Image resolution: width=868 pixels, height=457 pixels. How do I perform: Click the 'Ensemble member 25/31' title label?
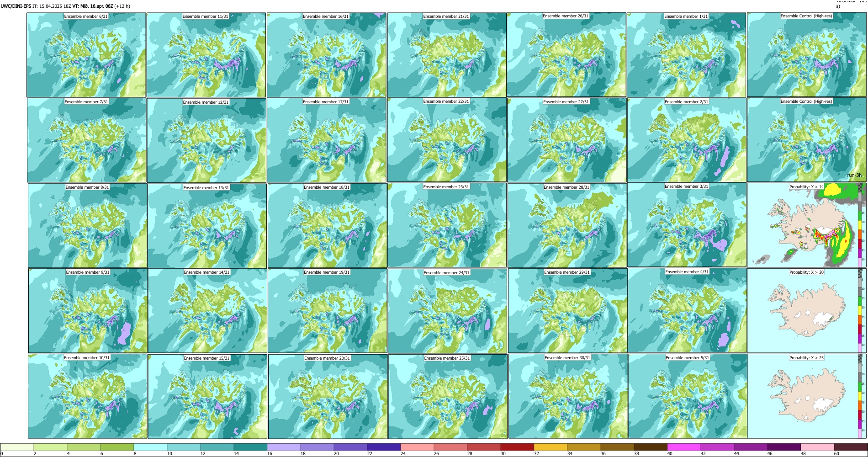click(x=447, y=358)
